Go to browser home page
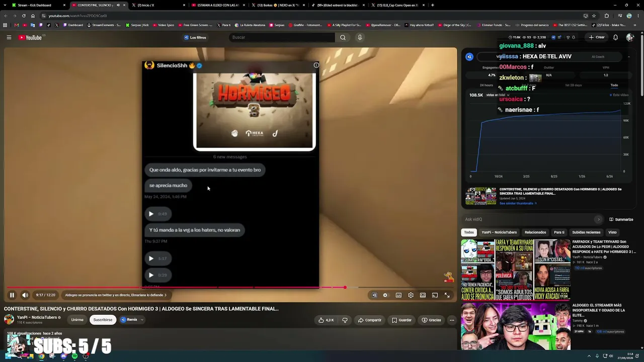This screenshot has height=362, width=644. (33, 16)
